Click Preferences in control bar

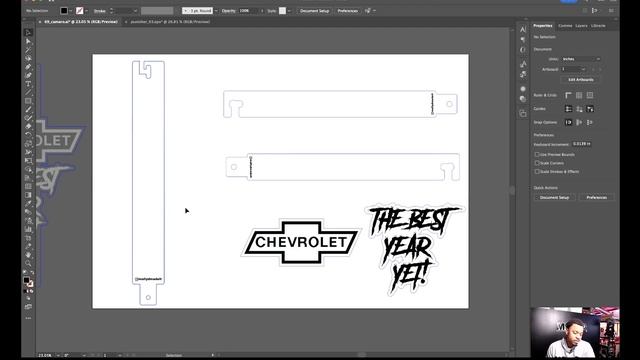(348, 11)
